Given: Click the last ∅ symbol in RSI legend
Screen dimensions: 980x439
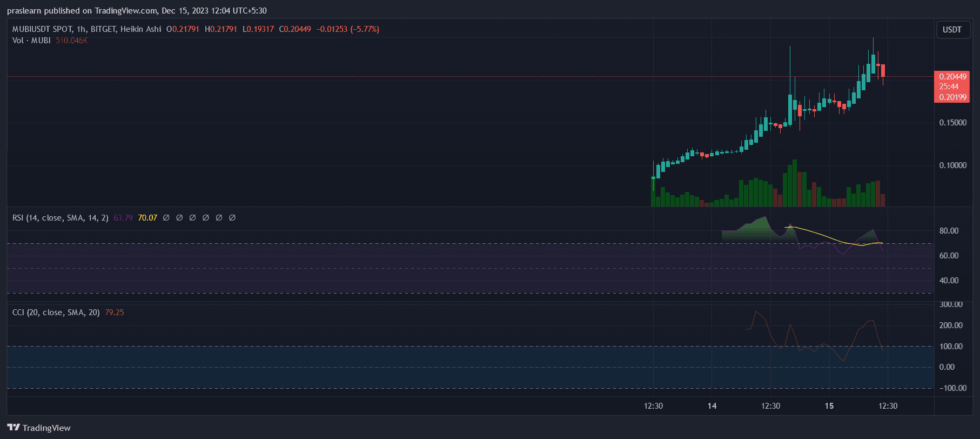Looking at the screenshot, I should (x=232, y=218).
